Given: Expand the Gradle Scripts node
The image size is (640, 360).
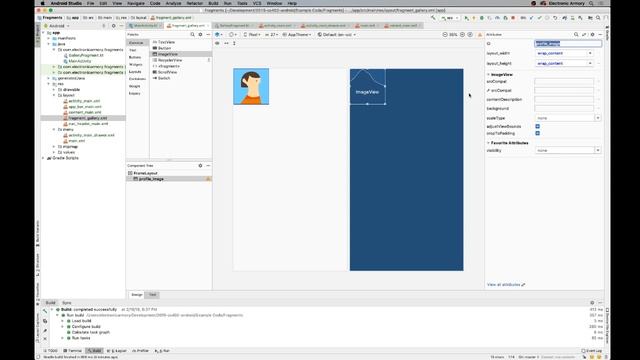Looking at the screenshot, I should pyautogui.click(x=43, y=158).
